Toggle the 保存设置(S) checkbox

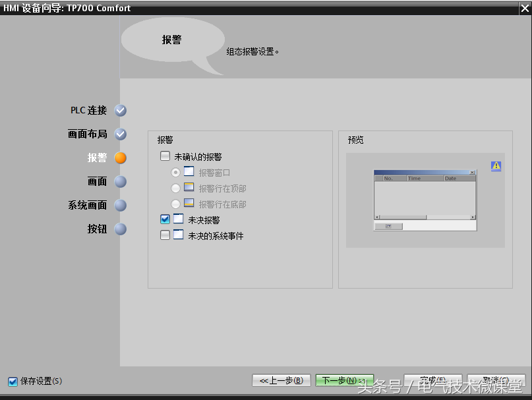(x=13, y=382)
